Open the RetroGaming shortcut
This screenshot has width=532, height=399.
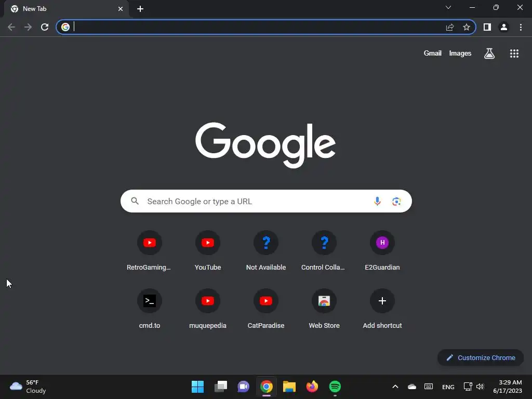coord(149,251)
